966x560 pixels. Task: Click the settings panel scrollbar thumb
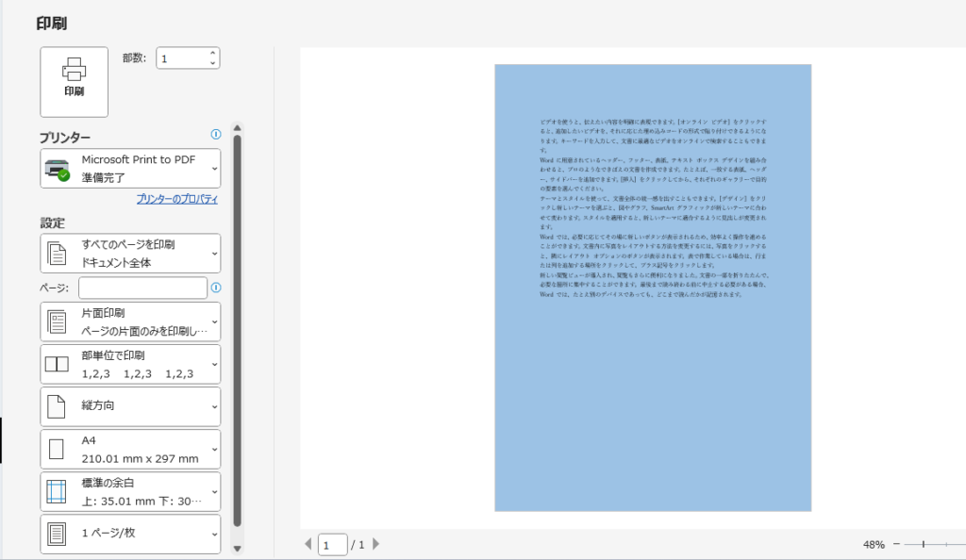coord(237,331)
